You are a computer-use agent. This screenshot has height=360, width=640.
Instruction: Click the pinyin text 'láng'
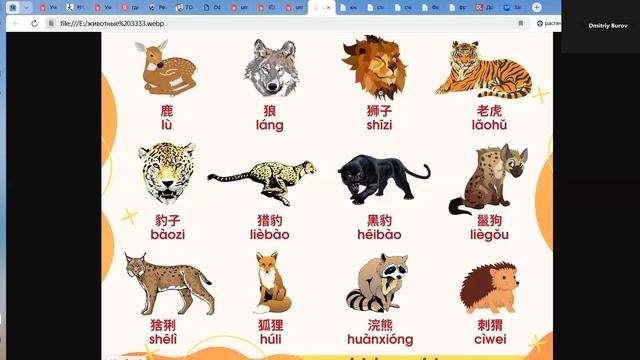270,125
